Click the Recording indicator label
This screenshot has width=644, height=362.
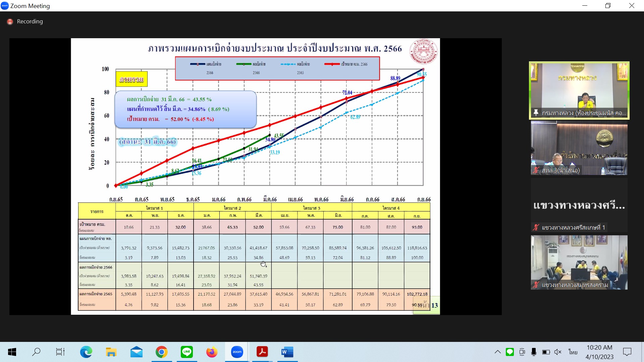pyautogui.click(x=30, y=21)
